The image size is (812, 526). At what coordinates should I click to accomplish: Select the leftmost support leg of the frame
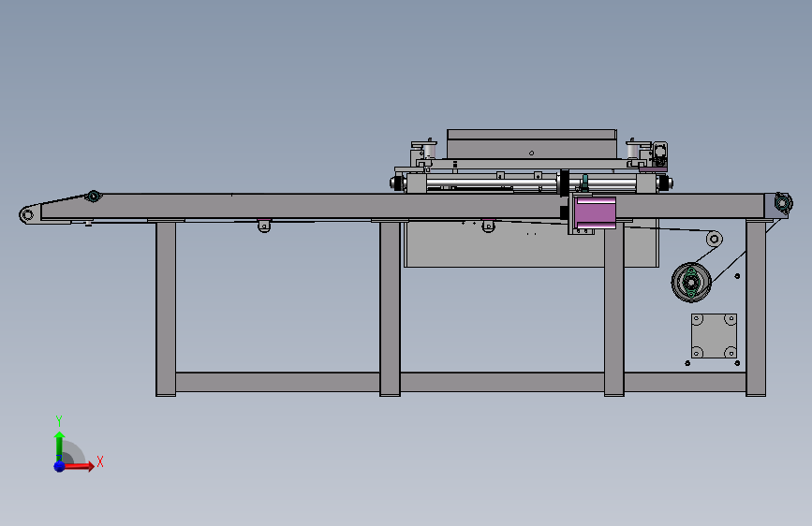tap(166, 309)
